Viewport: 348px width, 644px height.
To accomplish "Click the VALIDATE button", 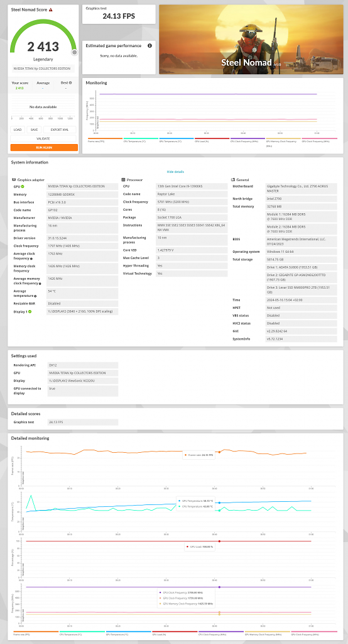I will [44, 139].
